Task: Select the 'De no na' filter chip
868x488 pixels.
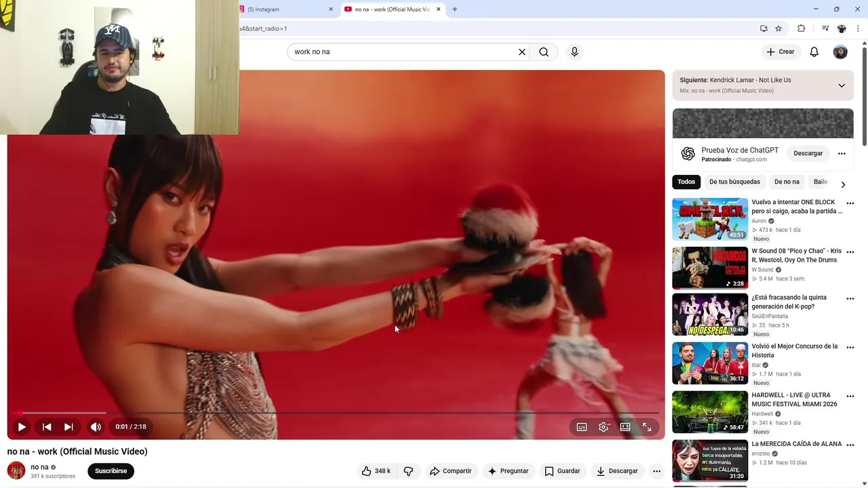Action: pyautogui.click(x=787, y=182)
